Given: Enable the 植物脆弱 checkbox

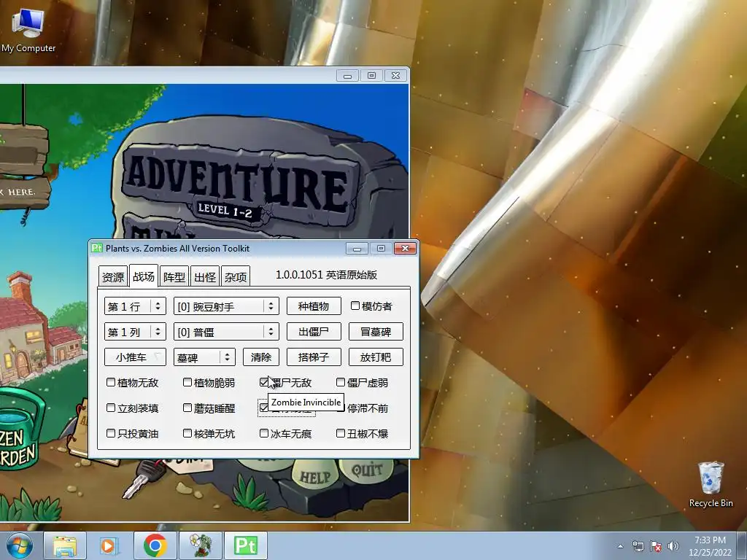Looking at the screenshot, I should [x=187, y=382].
